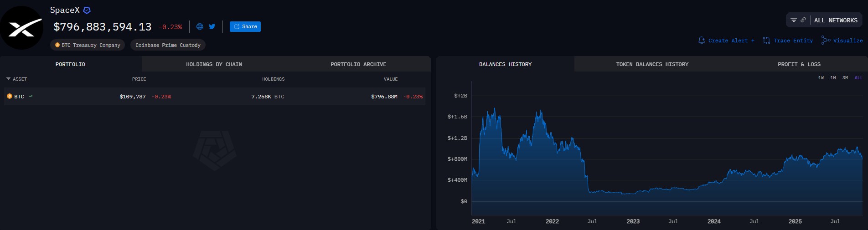Click the total balance $796,883,594.13

(103, 27)
